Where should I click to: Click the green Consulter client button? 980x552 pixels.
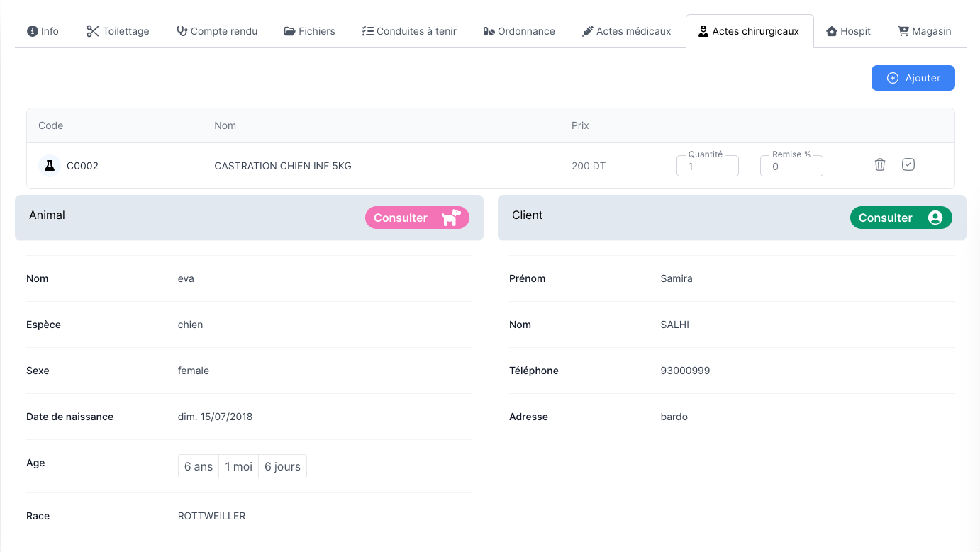point(886,218)
